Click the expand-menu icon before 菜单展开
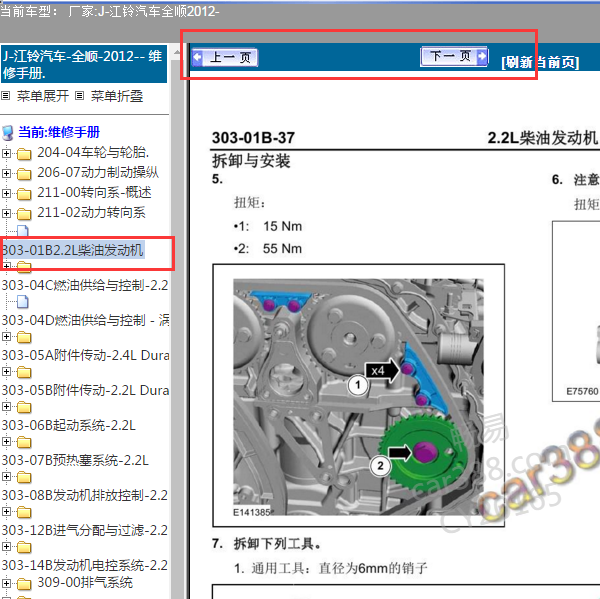The height and width of the screenshot is (599, 600). 5,96
